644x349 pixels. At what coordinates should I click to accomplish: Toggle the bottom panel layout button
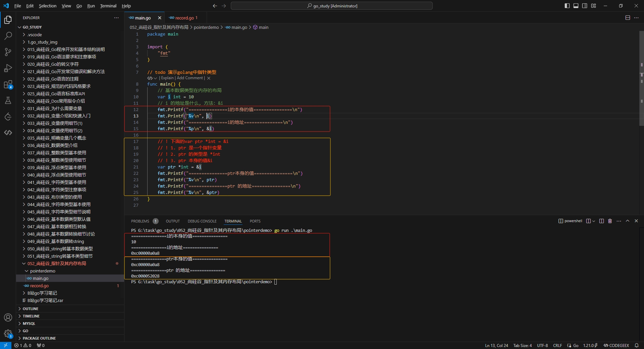[576, 6]
